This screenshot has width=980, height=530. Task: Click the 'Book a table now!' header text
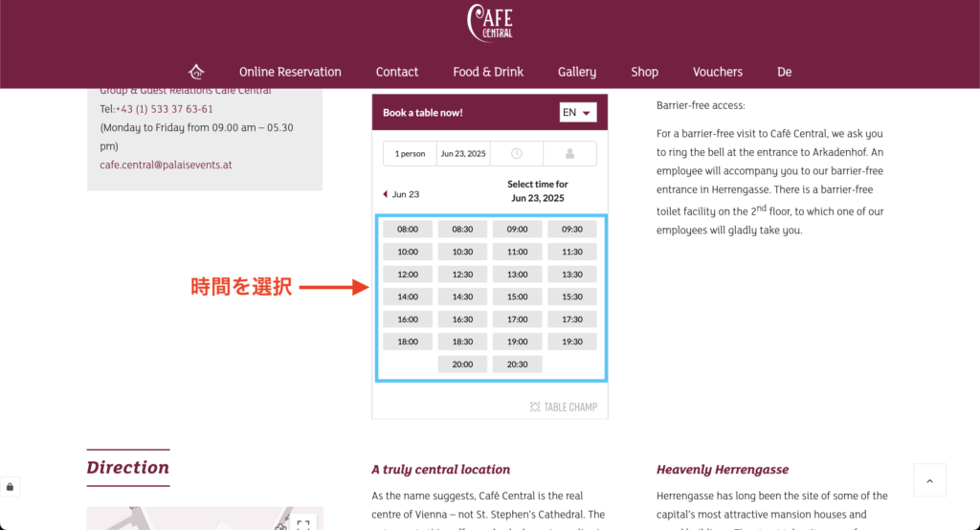[422, 113]
